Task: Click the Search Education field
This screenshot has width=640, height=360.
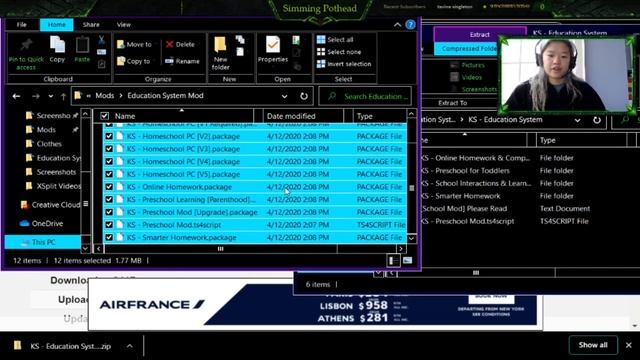Action: coord(365,96)
